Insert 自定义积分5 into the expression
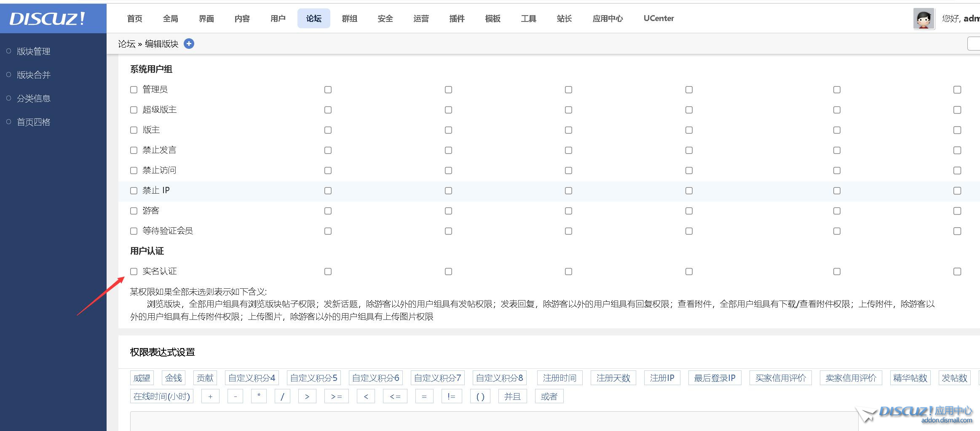 click(314, 378)
